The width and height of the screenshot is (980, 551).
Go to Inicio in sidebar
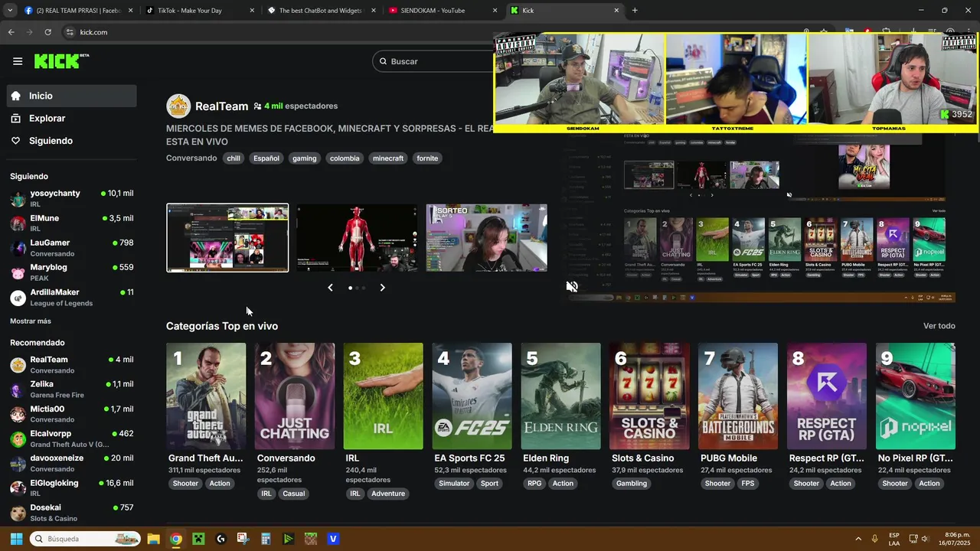point(73,96)
